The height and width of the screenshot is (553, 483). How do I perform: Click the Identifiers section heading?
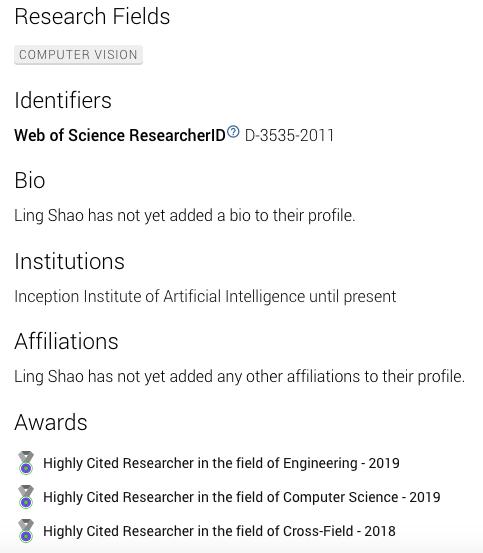63,100
